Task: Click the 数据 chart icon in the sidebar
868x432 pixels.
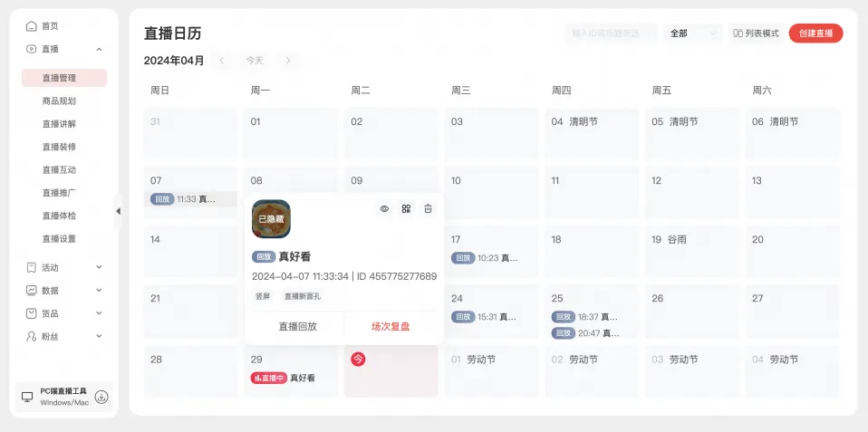Action: [32, 291]
